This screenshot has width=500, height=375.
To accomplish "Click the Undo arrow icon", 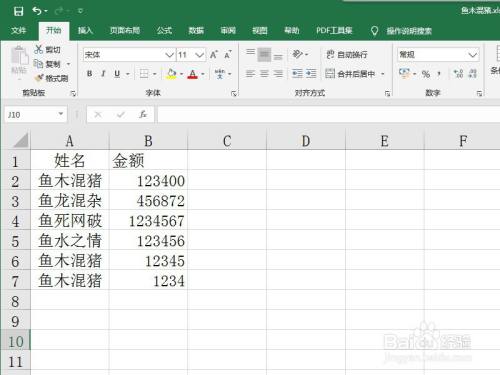I will click(37, 11).
